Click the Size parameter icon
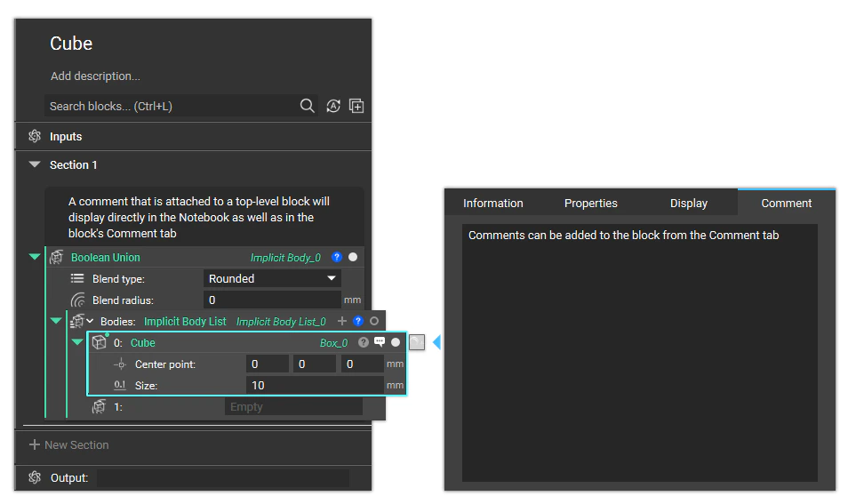 (120, 385)
